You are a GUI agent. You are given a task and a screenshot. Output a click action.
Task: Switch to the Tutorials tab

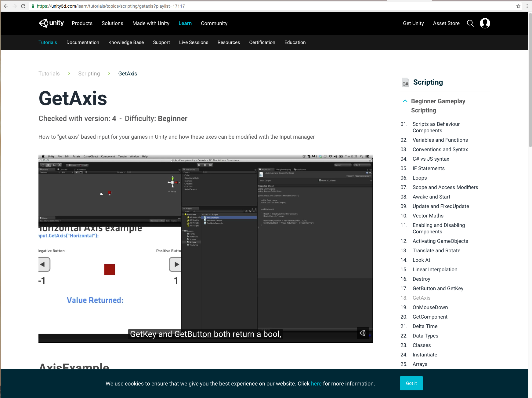coord(48,42)
